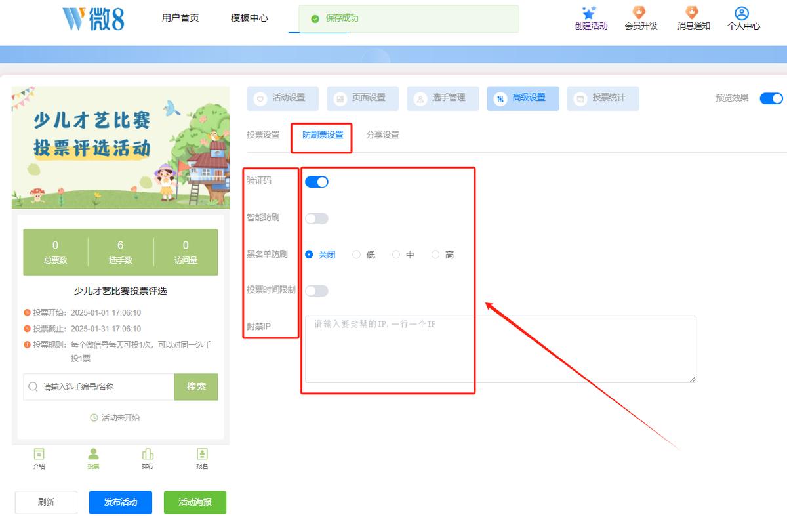Click the 验证码 label
Image resolution: width=787 pixels, height=532 pixels.
point(259,180)
